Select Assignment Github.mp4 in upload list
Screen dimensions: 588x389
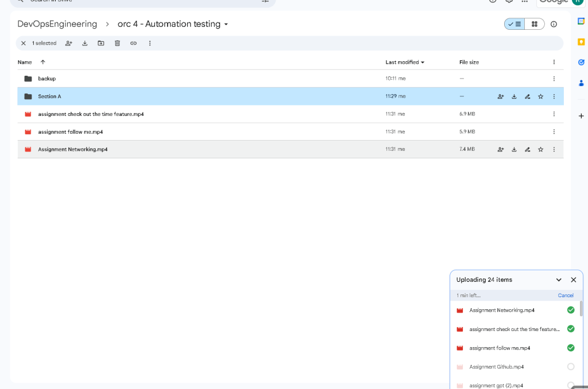click(497, 367)
